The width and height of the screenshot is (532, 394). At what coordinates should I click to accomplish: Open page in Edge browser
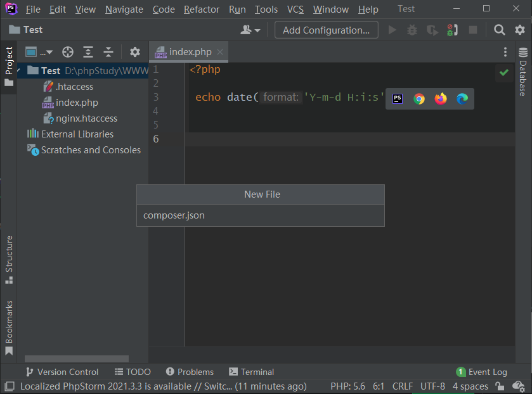(462, 99)
